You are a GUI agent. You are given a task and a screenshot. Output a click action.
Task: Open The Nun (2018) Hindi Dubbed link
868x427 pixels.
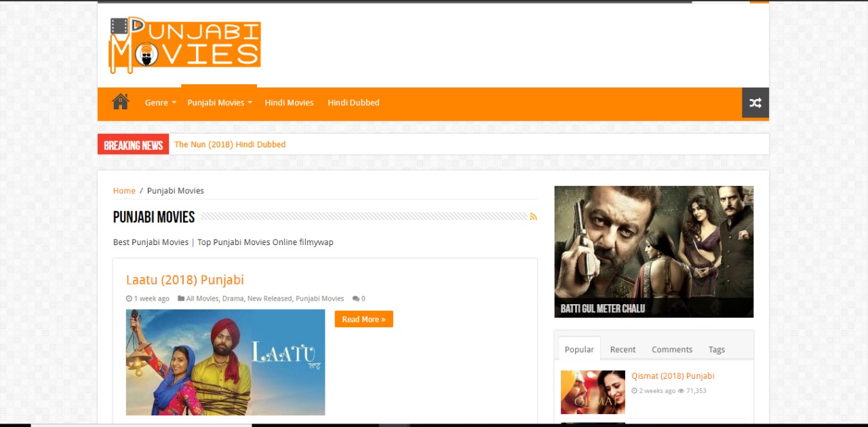pyautogui.click(x=230, y=144)
